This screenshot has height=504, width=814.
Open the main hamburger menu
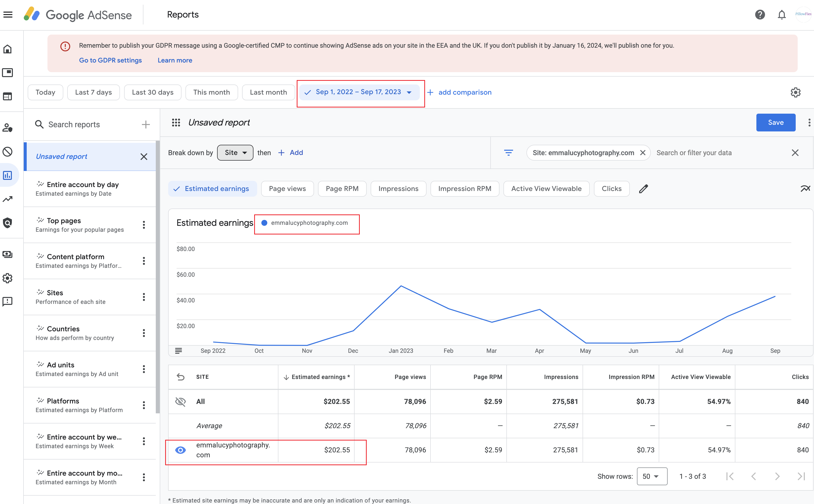point(8,15)
